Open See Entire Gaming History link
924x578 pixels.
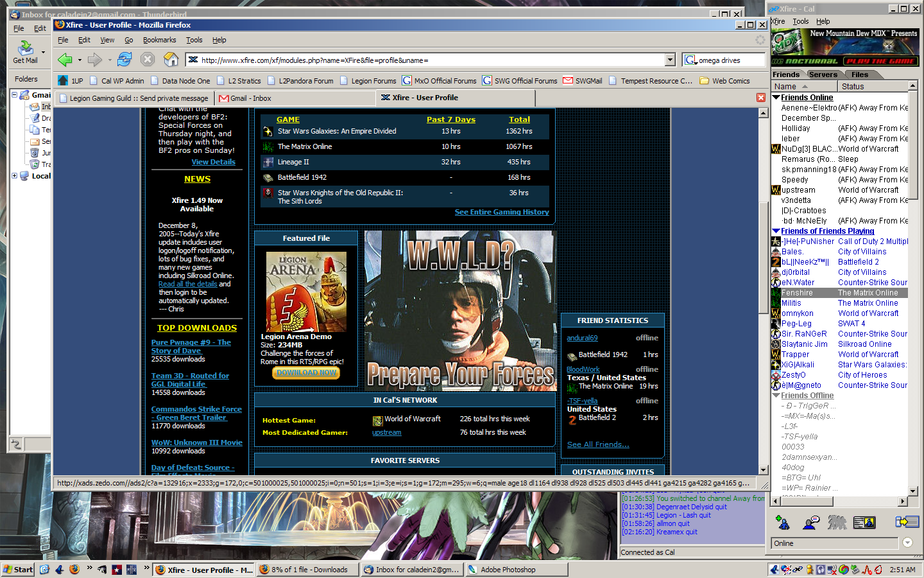pos(502,212)
